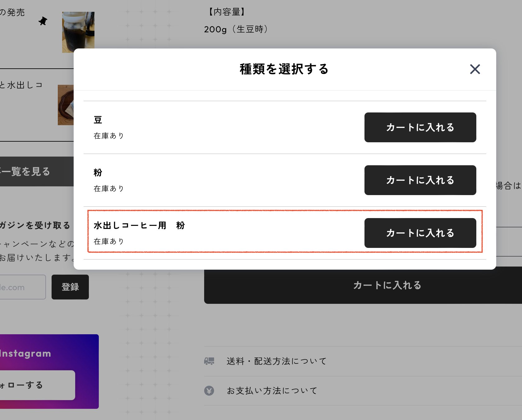Click the large カートに入れる button below dialog
This screenshot has width=522, height=420.
[363, 285]
